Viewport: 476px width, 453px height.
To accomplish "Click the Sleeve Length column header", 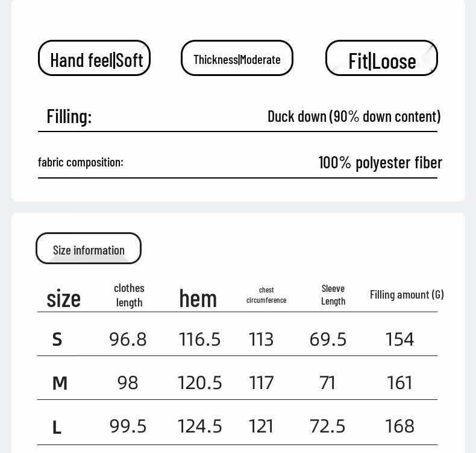I will (333, 295).
